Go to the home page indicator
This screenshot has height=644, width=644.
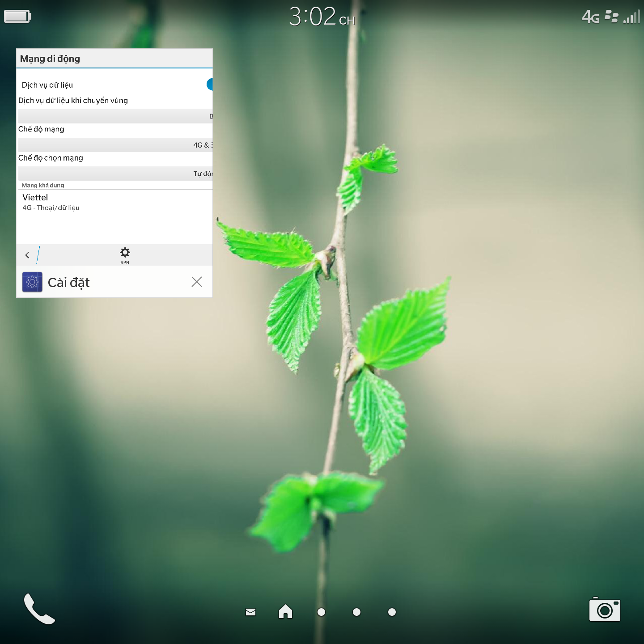pos(285,611)
